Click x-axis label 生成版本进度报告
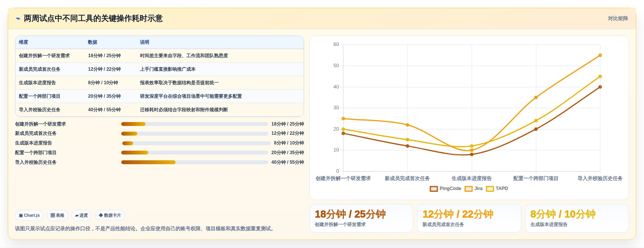Viewport: 644px width, 248px height. 472,178
